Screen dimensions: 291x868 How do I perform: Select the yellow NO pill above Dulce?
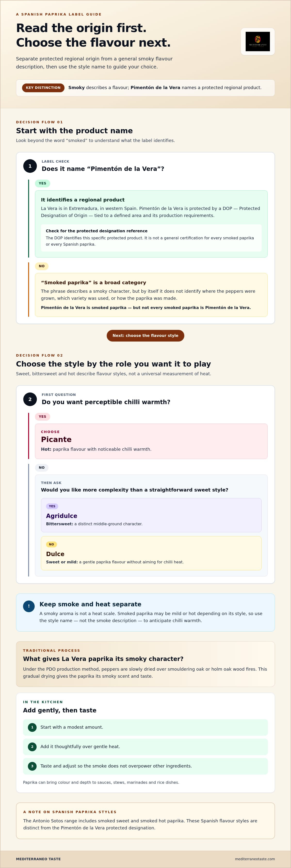pyautogui.click(x=51, y=544)
